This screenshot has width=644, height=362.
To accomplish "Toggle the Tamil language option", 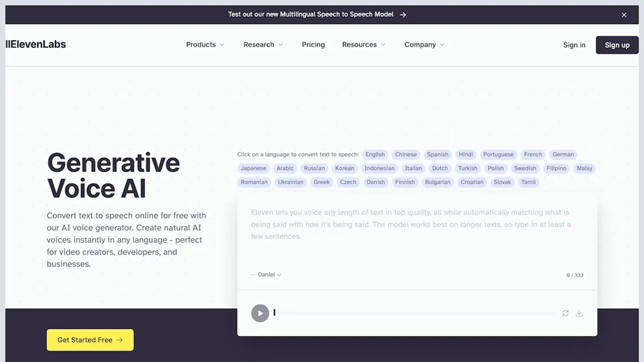I will tap(528, 182).
